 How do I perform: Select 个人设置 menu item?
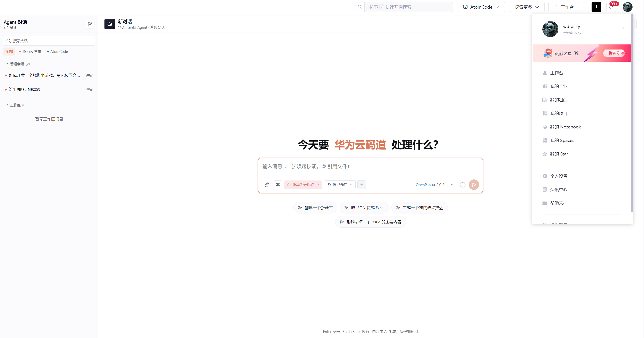click(582, 176)
